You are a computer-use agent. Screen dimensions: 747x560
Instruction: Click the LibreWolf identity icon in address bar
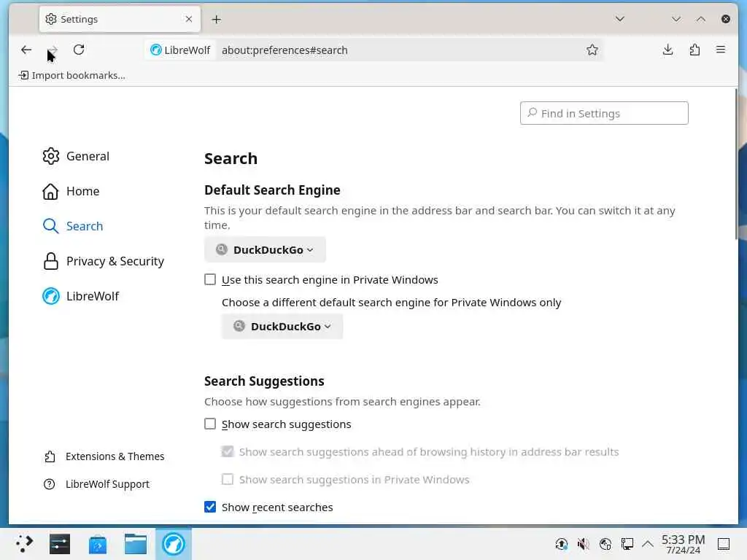pyautogui.click(x=180, y=50)
